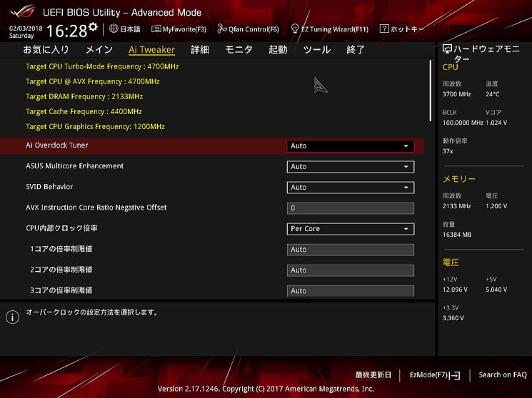The width and height of the screenshot is (532, 398).
Task: Click the 2コアの倍率制限値 field
Action: tap(350, 270)
